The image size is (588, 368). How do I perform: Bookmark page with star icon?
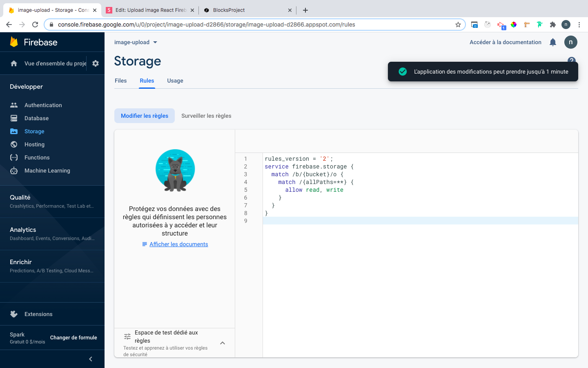[x=458, y=25]
